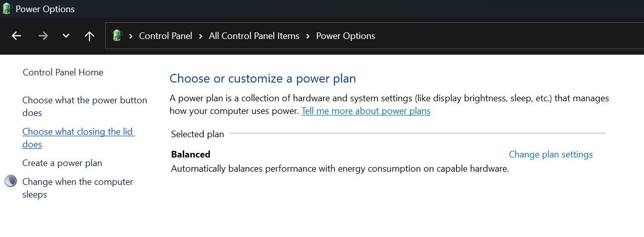The height and width of the screenshot is (237, 644).
Task: Open Choose what the power button does
Action: (x=84, y=100)
